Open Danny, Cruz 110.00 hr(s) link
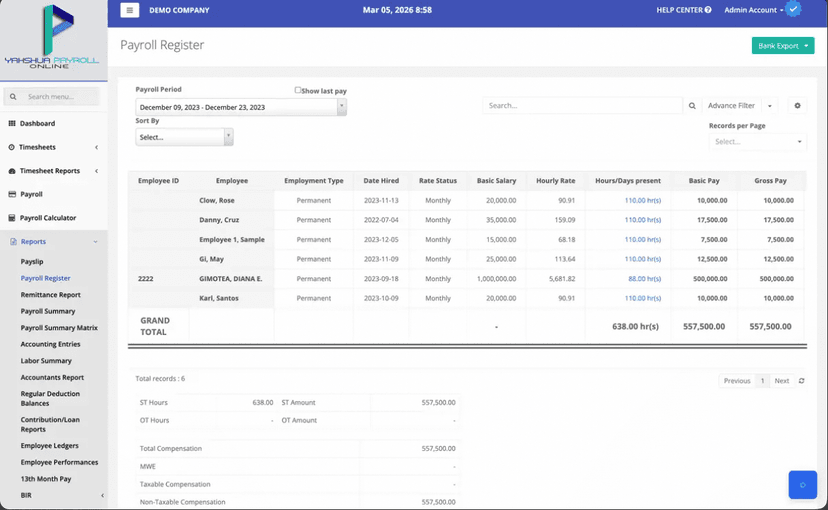Image resolution: width=828 pixels, height=510 pixels. (x=643, y=220)
